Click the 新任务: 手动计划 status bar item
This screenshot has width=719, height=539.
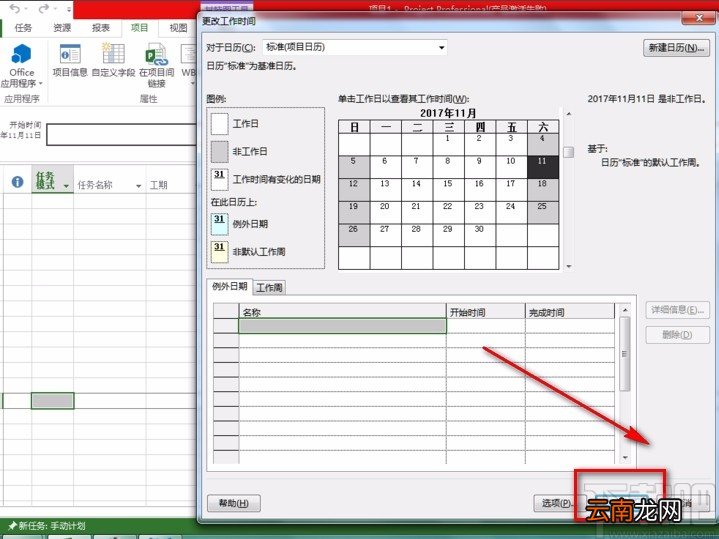tap(46, 526)
